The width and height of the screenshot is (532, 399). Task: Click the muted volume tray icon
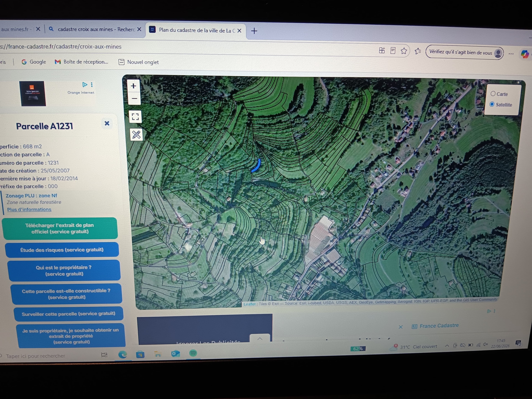coord(486,344)
